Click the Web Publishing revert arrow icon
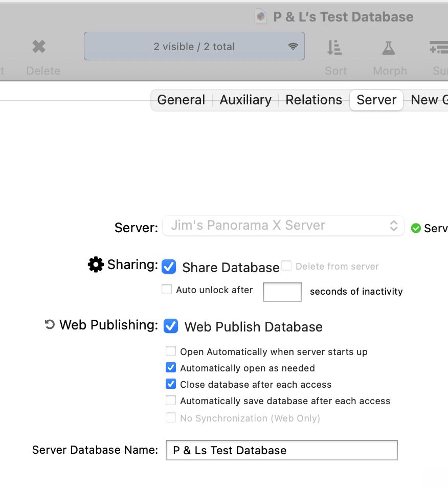This screenshot has width=448, height=487. click(x=50, y=325)
